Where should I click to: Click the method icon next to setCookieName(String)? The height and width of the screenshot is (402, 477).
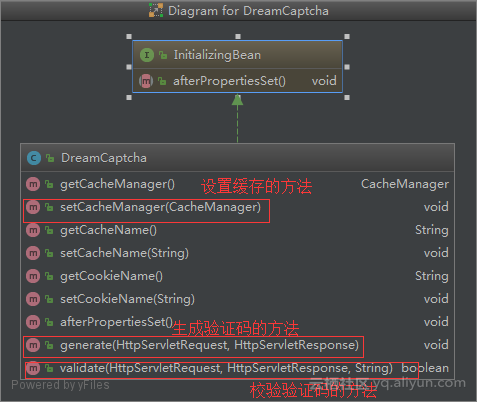click(33, 299)
